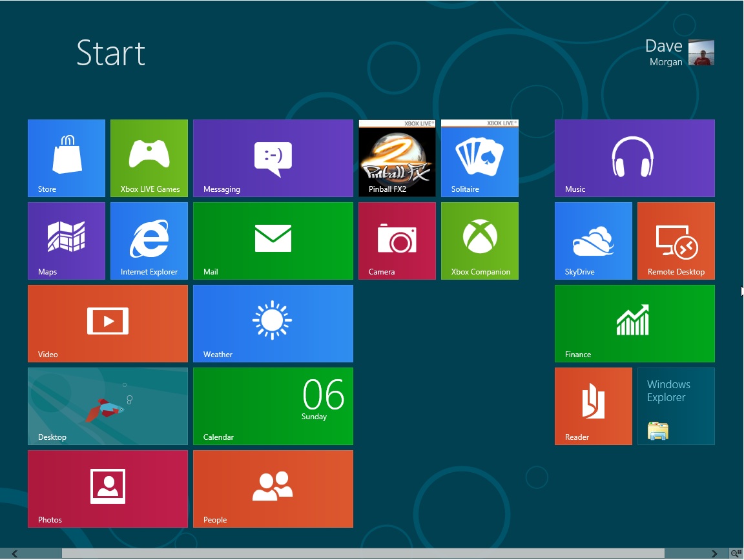Open the Photos tile

click(108, 489)
